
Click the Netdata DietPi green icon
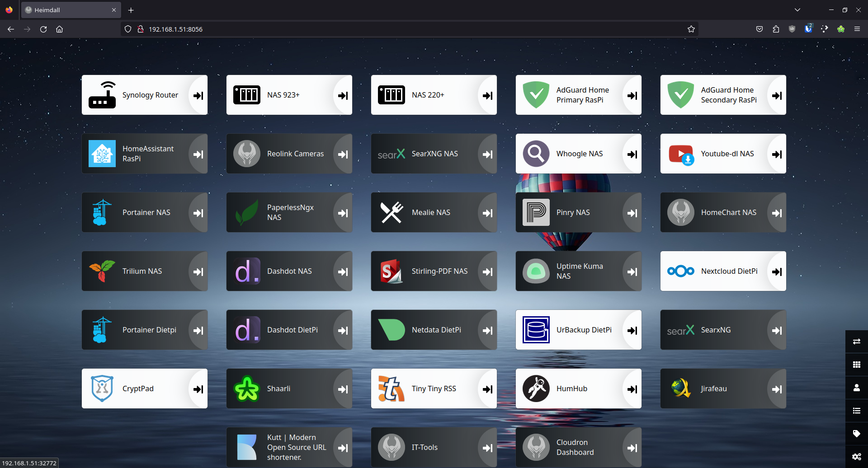[392, 330]
